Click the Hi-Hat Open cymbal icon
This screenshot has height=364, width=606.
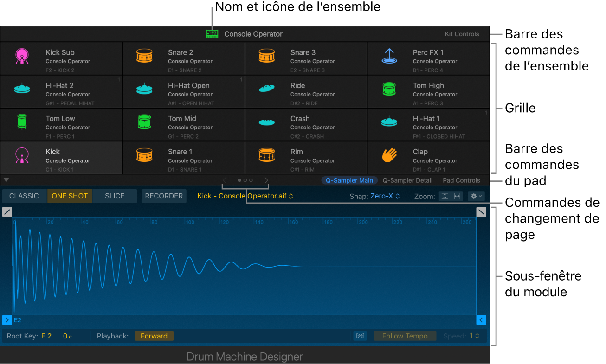click(144, 89)
